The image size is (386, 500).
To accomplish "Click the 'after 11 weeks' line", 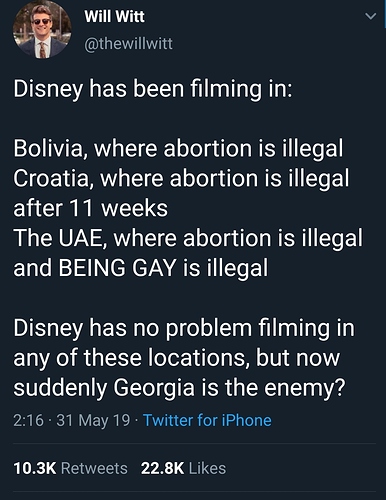I will 91,208.
